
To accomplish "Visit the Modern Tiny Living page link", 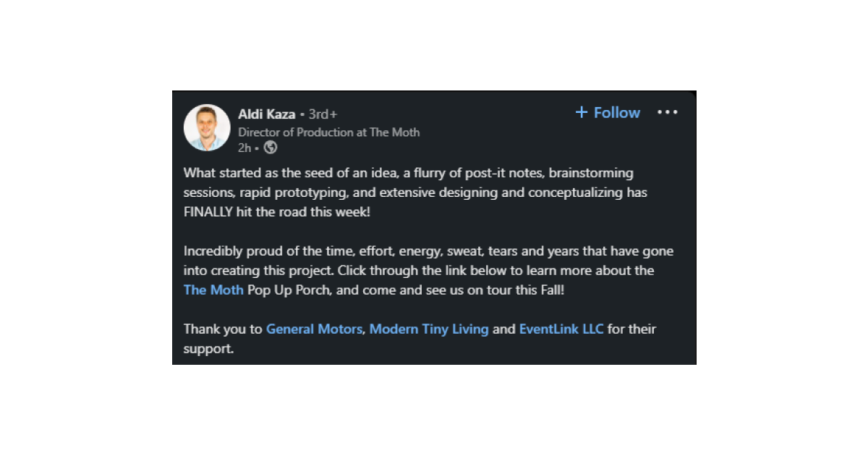I will 429,329.
